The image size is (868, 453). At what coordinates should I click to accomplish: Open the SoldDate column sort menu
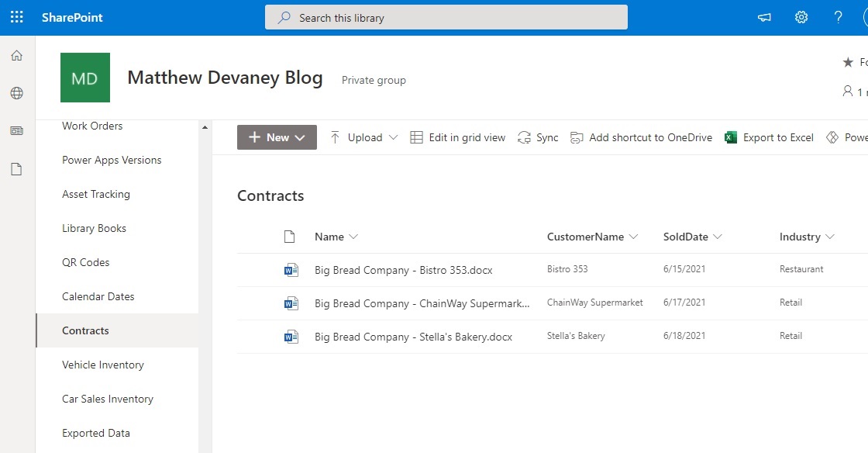pyautogui.click(x=718, y=236)
